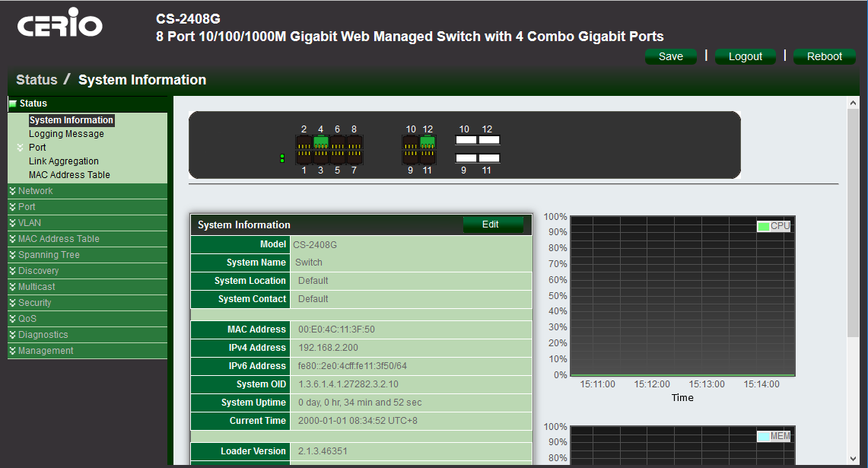Click the System Contact value Default

click(x=313, y=299)
